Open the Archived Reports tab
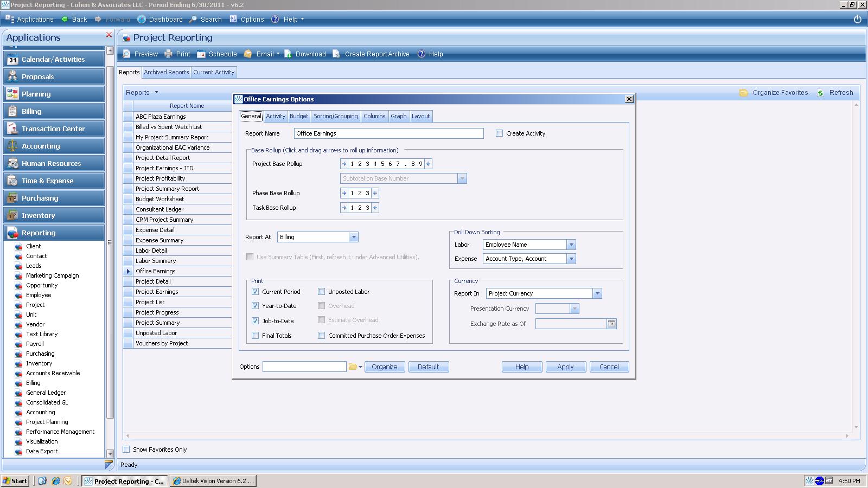This screenshot has height=488, width=868. tap(166, 72)
